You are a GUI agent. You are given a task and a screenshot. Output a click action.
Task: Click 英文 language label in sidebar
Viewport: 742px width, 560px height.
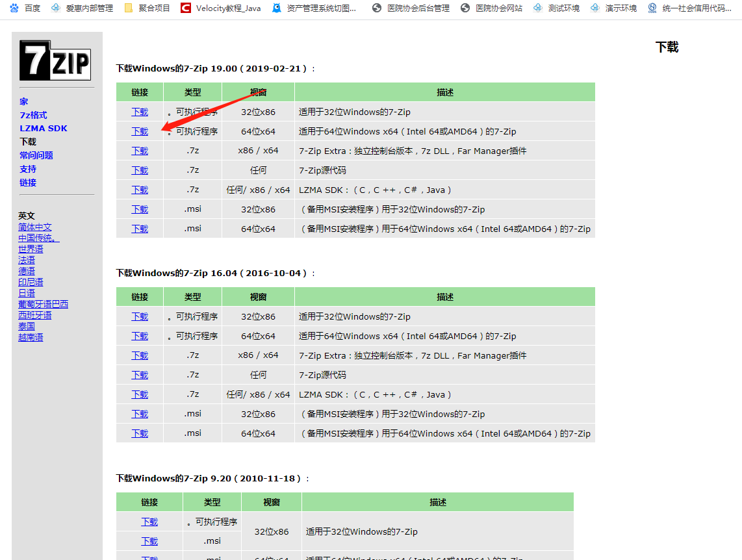click(27, 216)
